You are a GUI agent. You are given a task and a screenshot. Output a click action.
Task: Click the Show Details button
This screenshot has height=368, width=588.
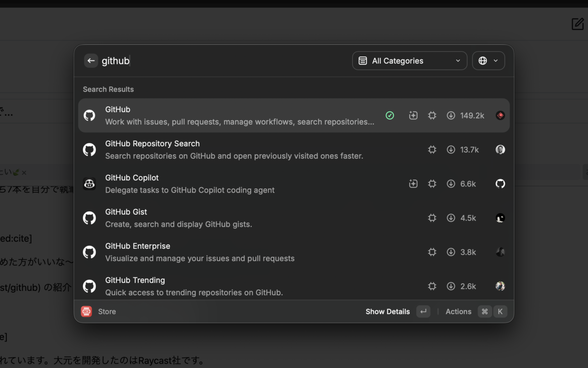(388, 312)
